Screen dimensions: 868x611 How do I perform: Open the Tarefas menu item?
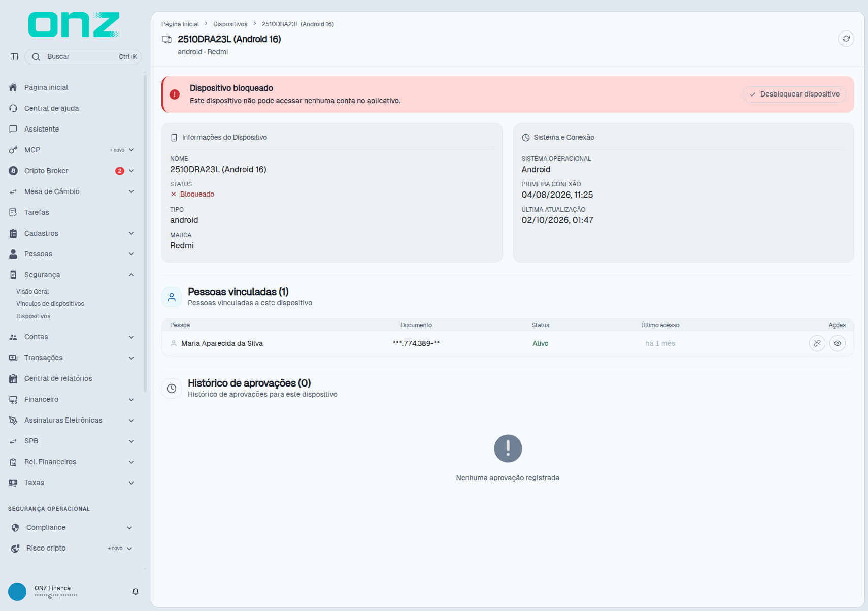pos(72,212)
